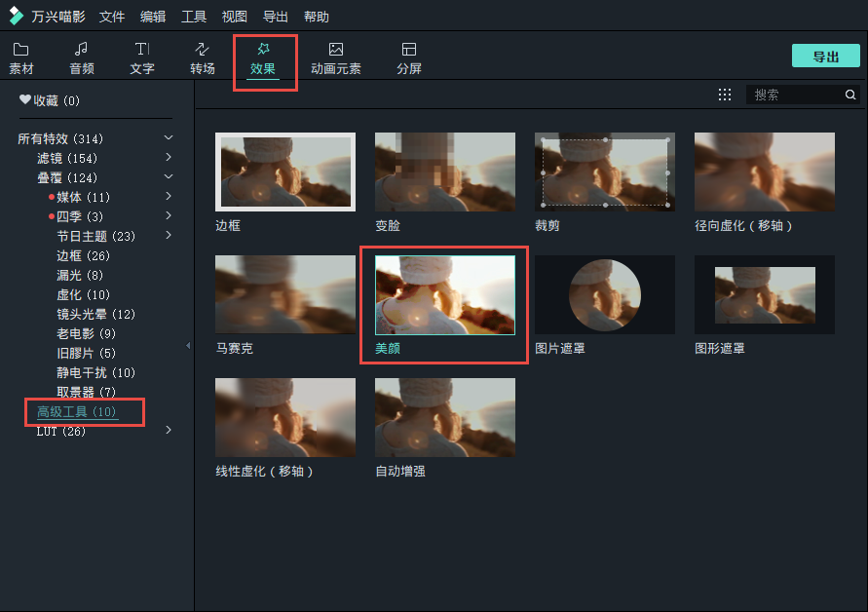Click the 导出 export button
The image size is (868, 612).
825,56
